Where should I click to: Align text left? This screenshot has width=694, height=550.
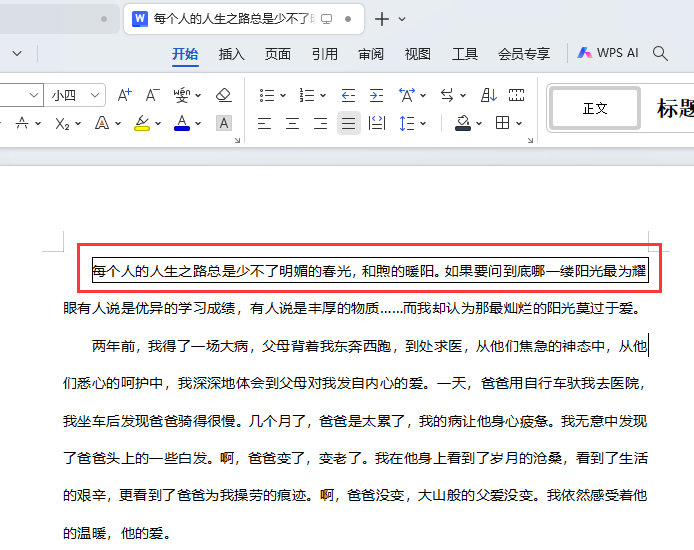click(x=264, y=123)
